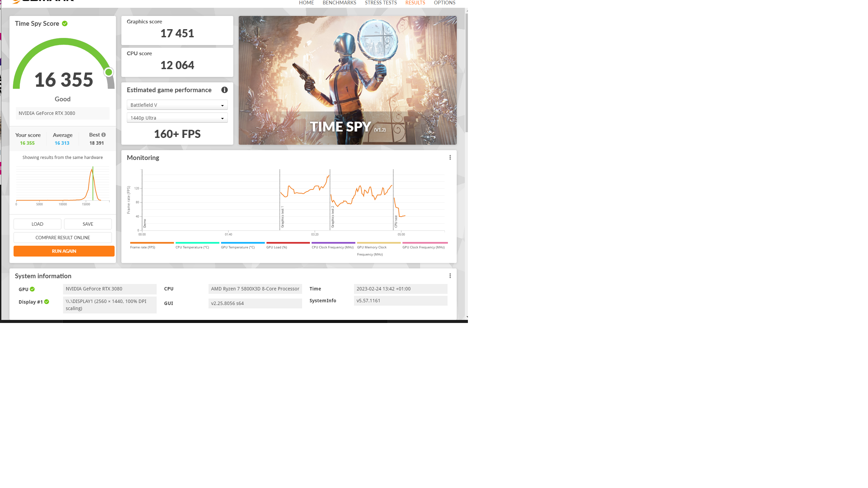Toggle the Frame rate (FPS) legend series

pos(143,247)
